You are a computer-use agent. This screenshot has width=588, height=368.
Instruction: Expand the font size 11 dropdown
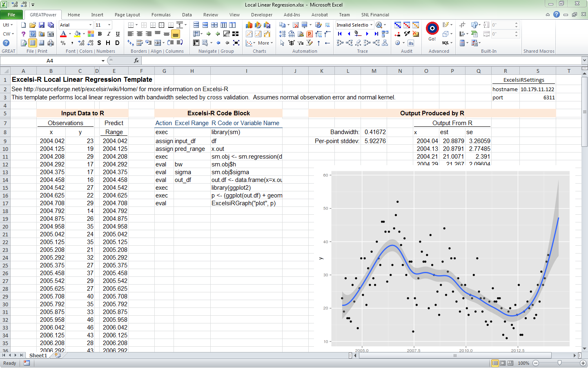point(109,25)
